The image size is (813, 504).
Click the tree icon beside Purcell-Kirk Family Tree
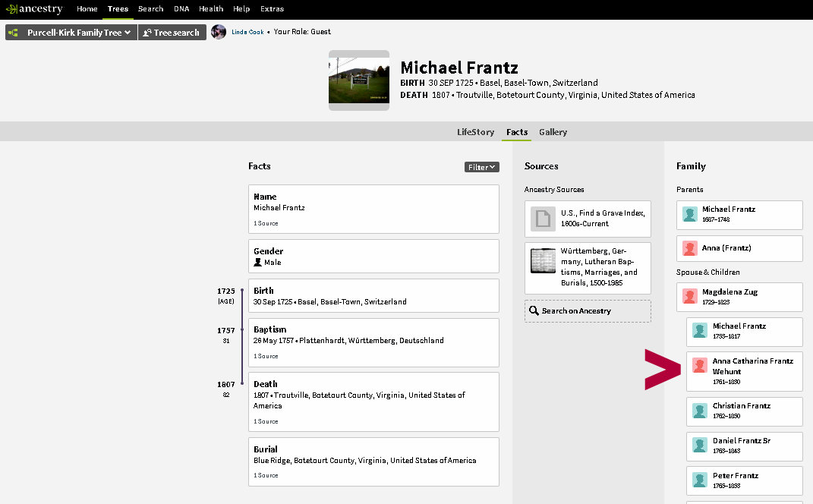click(14, 33)
